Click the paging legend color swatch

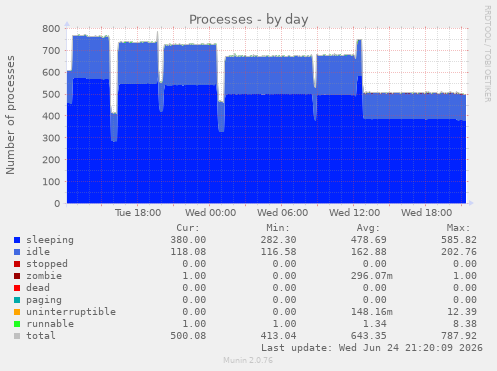(x=17, y=300)
